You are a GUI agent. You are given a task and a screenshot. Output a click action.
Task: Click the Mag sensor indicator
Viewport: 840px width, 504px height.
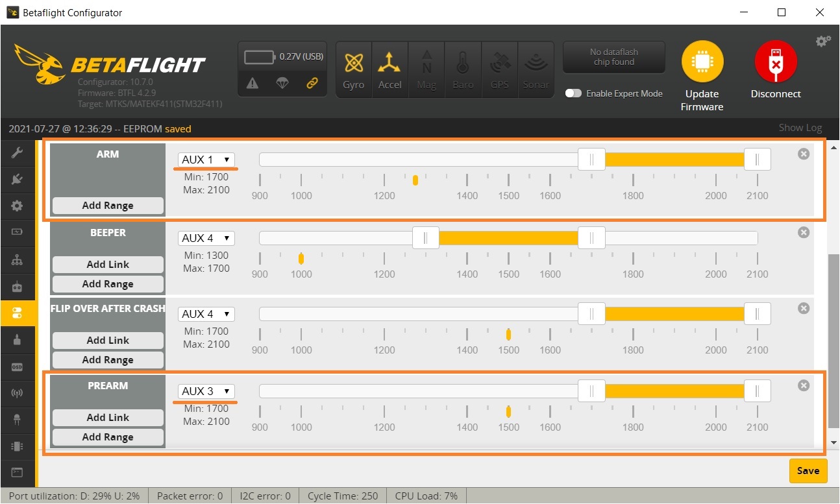point(426,69)
